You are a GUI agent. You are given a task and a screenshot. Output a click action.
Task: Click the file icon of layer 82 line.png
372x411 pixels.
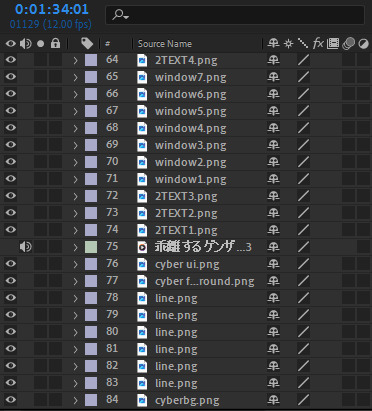pyautogui.click(x=142, y=366)
